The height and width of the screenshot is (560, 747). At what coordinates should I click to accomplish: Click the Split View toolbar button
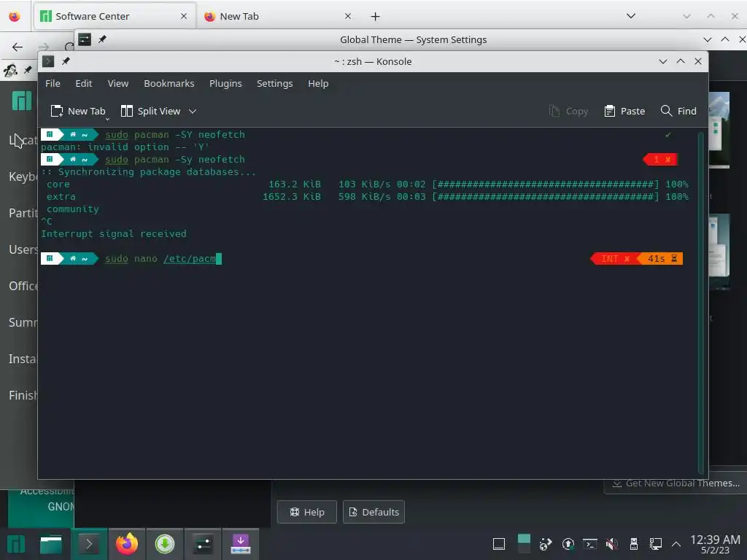(x=150, y=111)
